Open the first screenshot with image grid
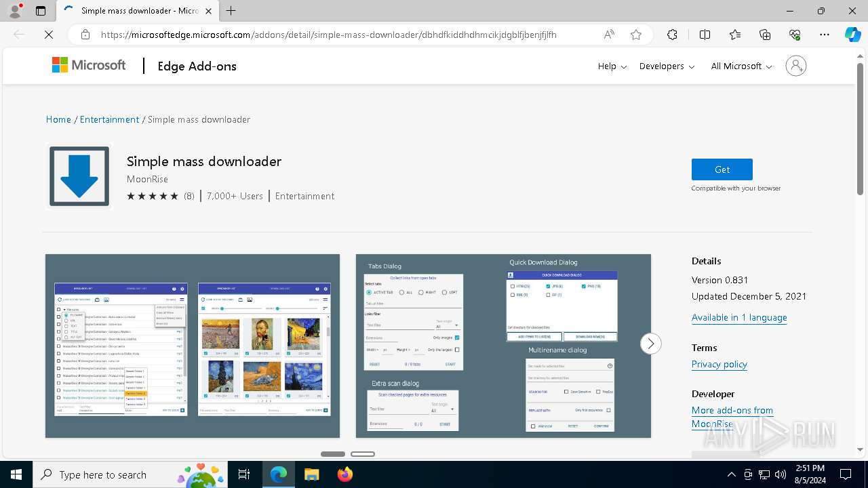Screen dimensions: 868x488 click(x=193, y=346)
